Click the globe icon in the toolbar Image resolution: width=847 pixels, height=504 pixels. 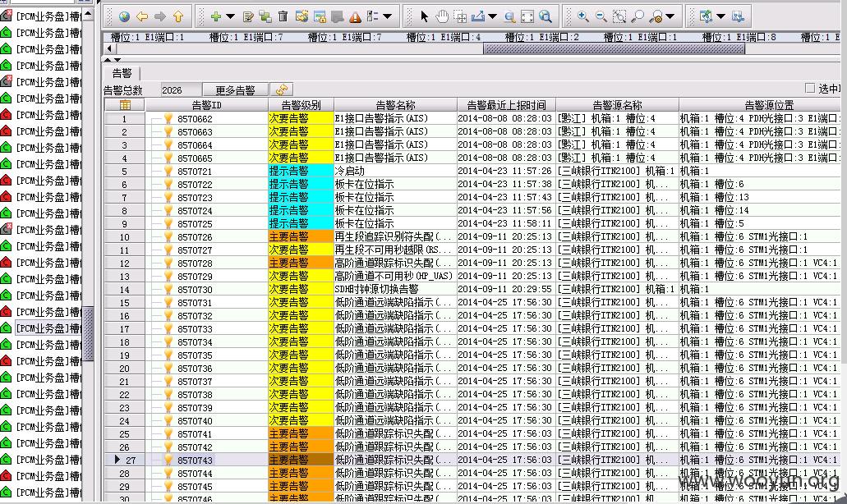pyautogui.click(x=124, y=16)
